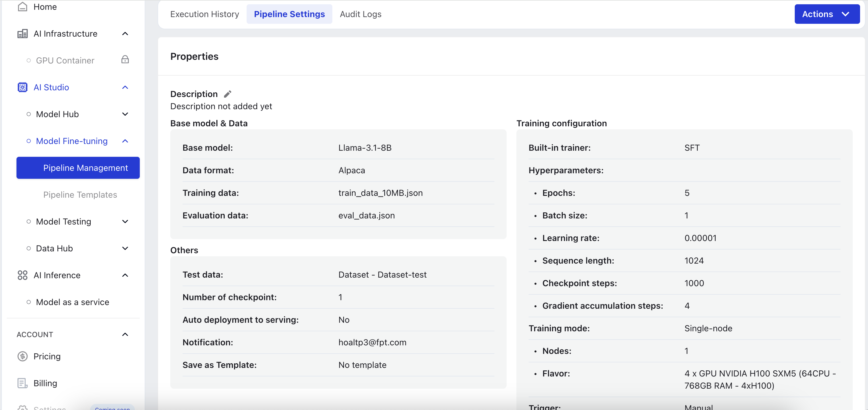This screenshot has height=410, width=868.
Task: Collapse the AI Inference chevron
Action: tap(125, 275)
